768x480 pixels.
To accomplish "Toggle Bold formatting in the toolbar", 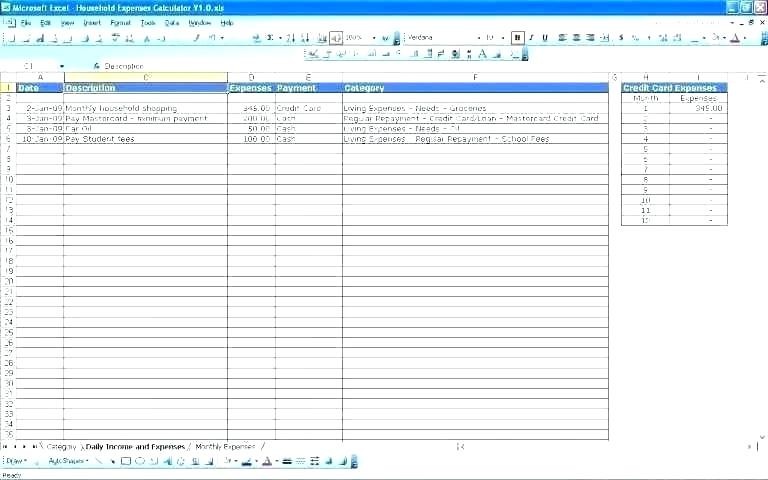I will [518, 38].
